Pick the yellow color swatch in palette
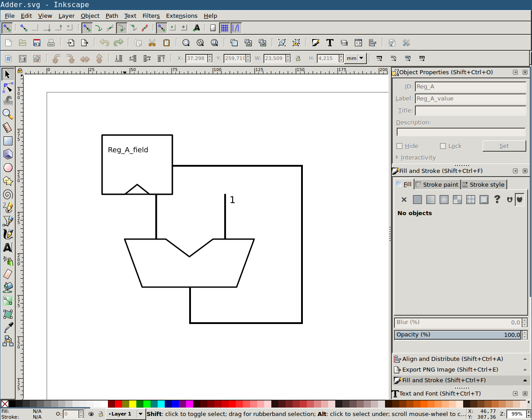 [x=132, y=404]
